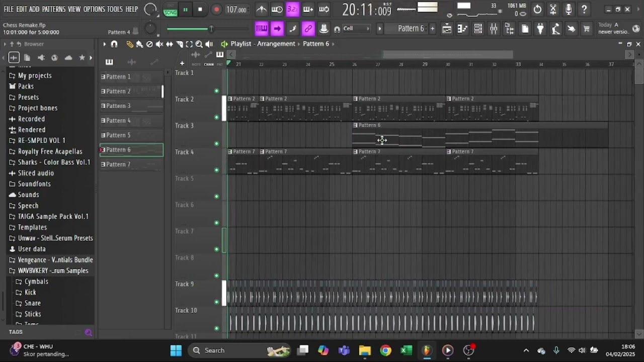Select the Delete tool in Playlist
644x362 pixels.
(x=149, y=44)
